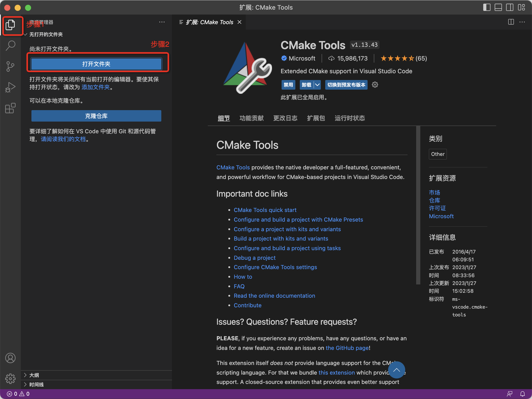Toggle secondary side bar layout icon
Screen dimensions: 532x399
click(510, 7)
